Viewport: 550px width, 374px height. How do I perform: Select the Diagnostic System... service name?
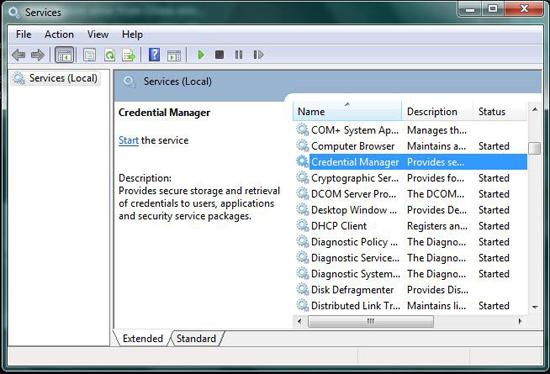click(x=355, y=274)
